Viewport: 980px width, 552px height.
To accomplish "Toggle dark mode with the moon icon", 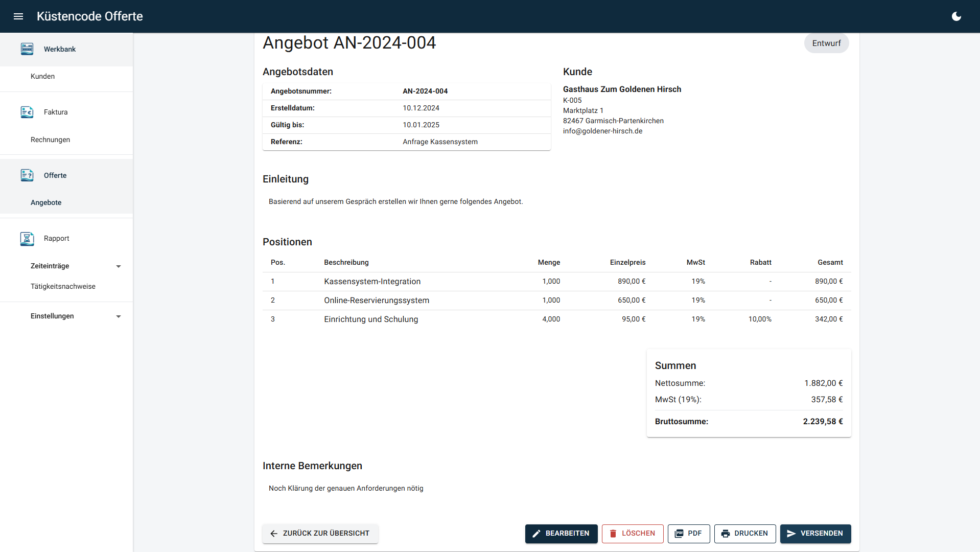I will (x=956, y=16).
